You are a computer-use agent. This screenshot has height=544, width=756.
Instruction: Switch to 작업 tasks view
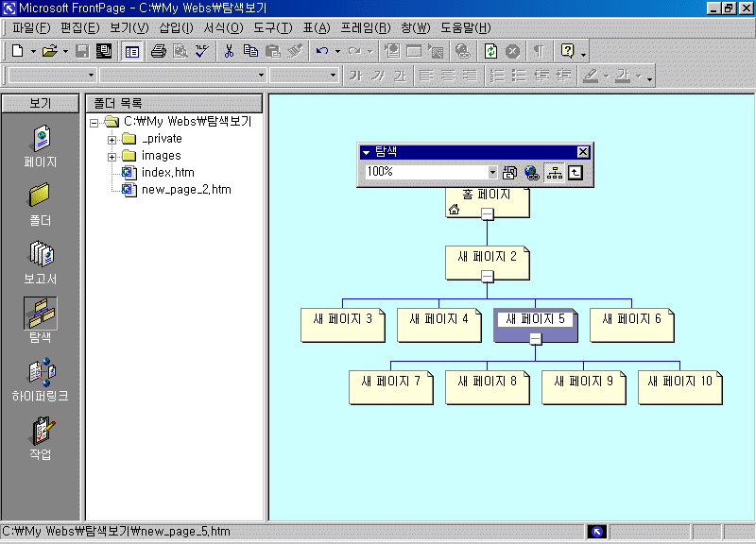tap(41, 438)
